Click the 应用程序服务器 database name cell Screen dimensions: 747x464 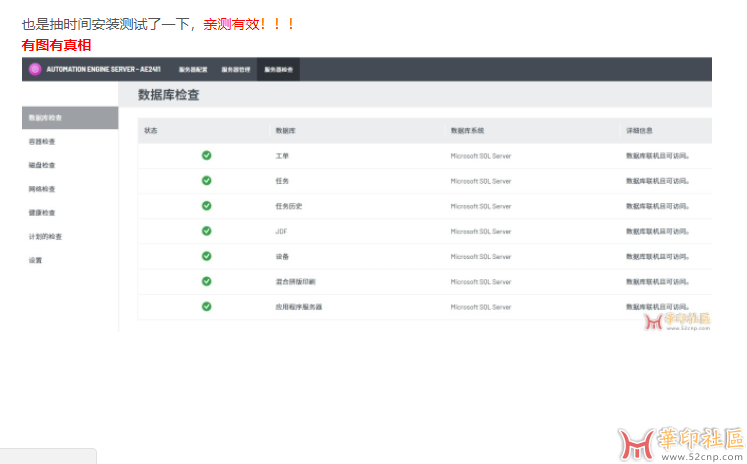click(x=299, y=307)
